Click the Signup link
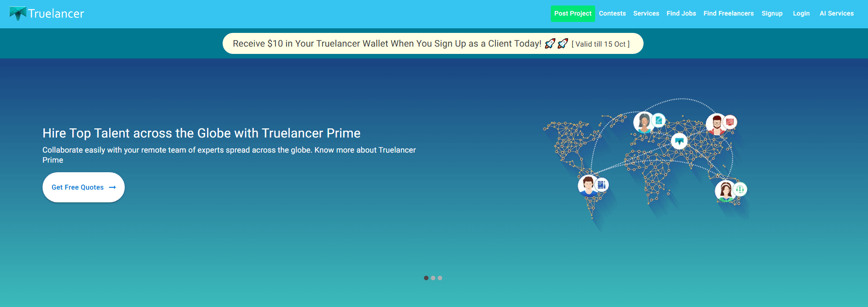The image size is (868, 307). tap(772, 14)
